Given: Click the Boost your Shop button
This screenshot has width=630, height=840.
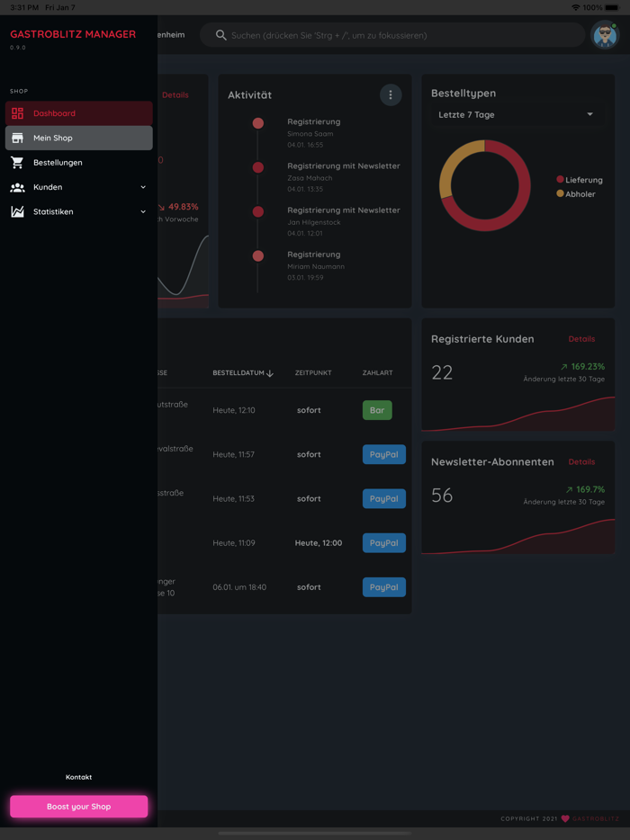Looking at the screenshot, I should coord(79,806).
